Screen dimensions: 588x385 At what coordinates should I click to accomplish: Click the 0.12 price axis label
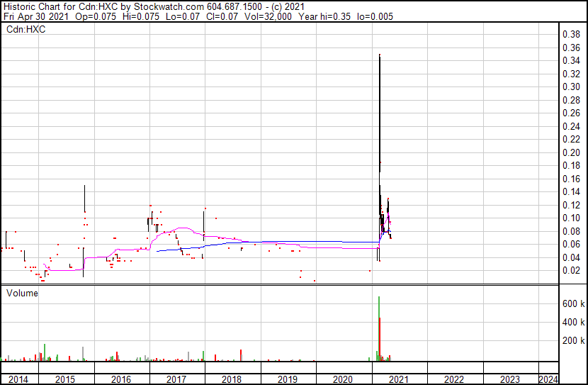tap(571, 205)
